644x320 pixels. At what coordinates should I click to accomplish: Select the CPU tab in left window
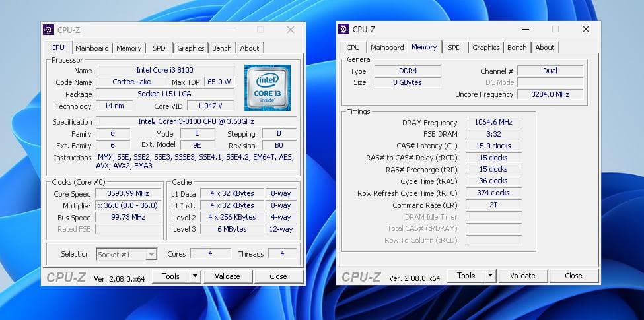tap(58, 48)
